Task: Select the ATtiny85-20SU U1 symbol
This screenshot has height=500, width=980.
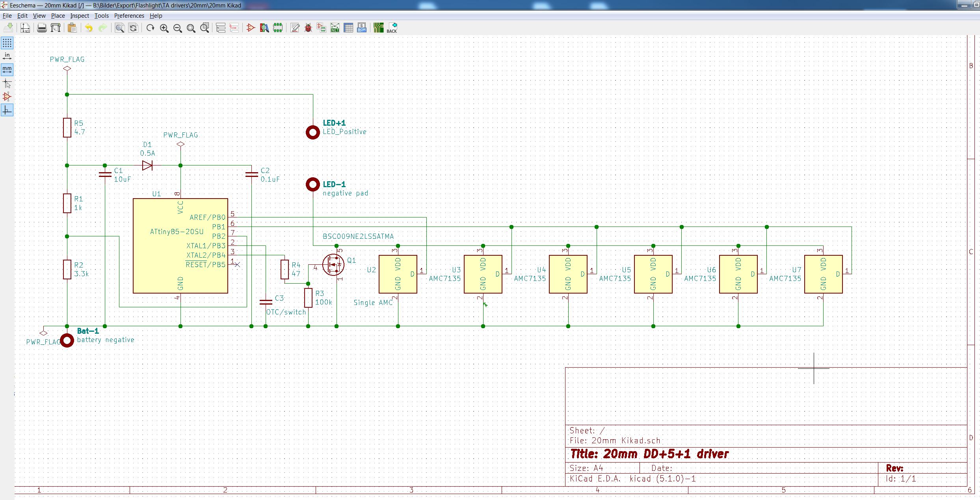Action: [x=180, y=246]
